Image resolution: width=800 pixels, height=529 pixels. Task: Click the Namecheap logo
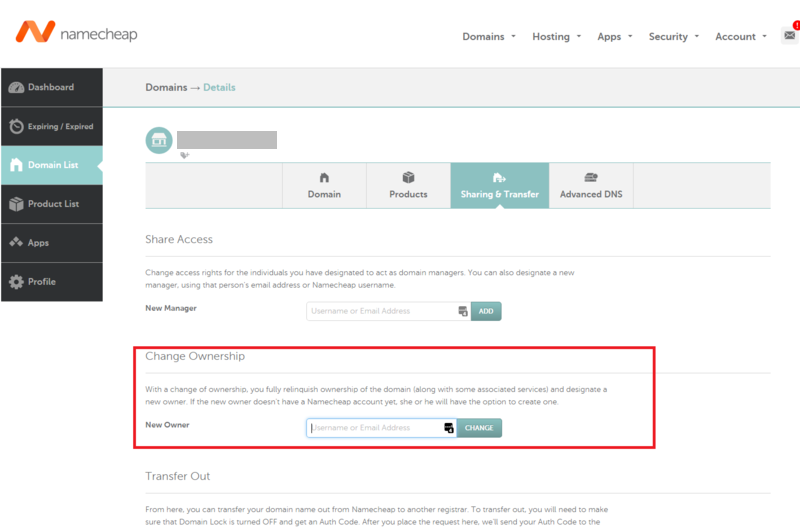click(x=76, y=33)
